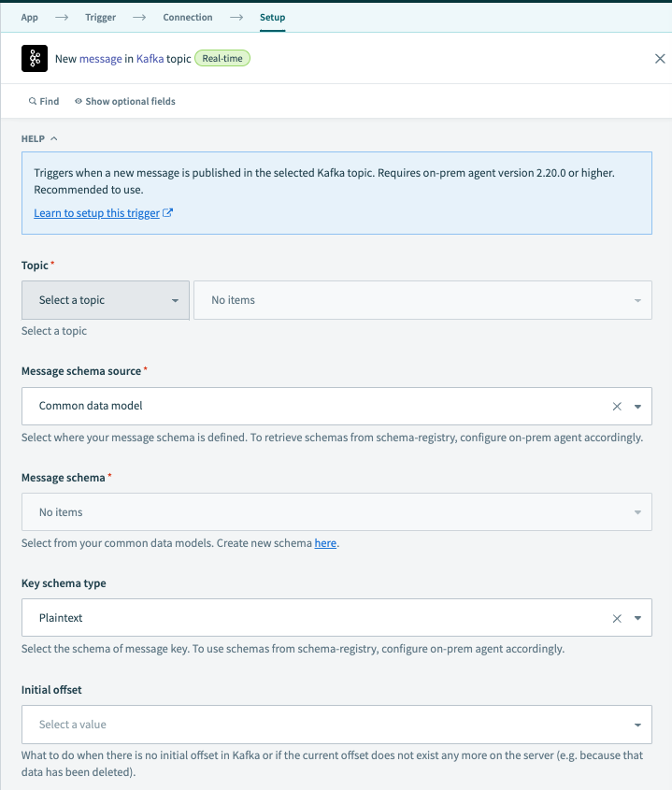Click the Real-time badge
The image size is (672, 790).
point(222,57)
